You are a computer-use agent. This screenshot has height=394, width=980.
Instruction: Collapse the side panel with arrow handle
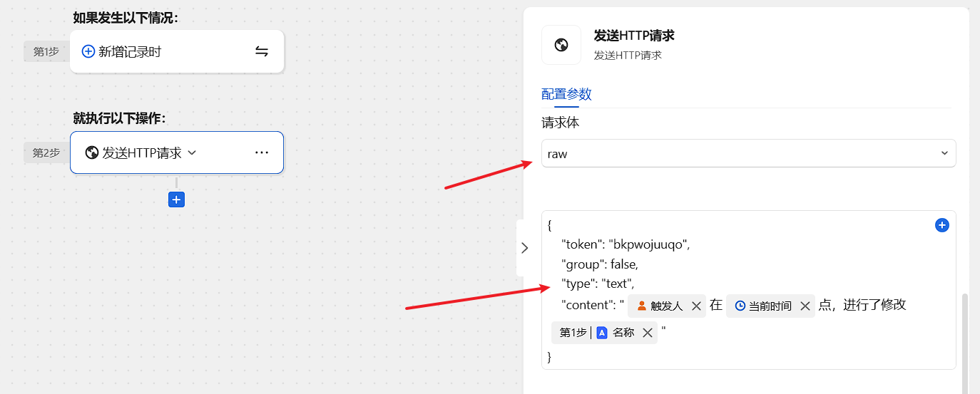tap(524, 248)
